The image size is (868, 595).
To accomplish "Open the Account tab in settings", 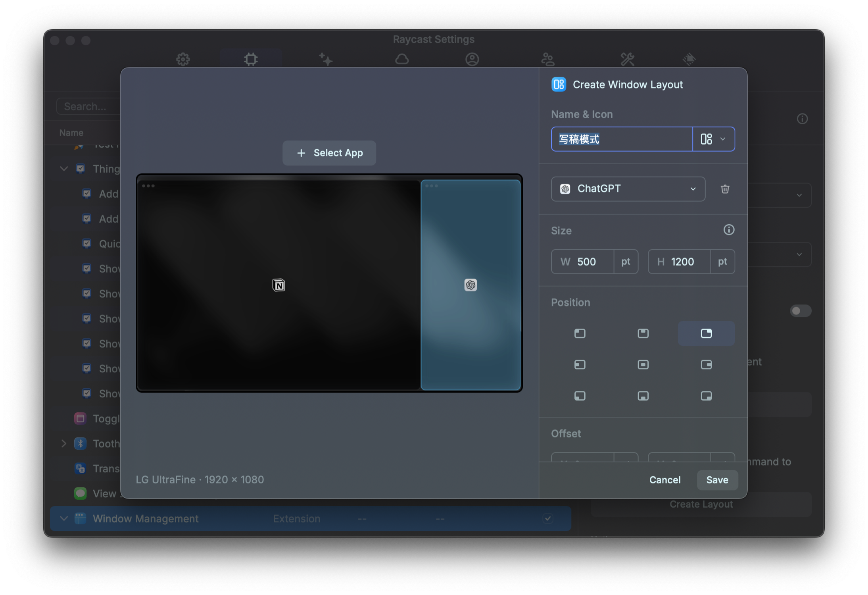I will point(472,60).
